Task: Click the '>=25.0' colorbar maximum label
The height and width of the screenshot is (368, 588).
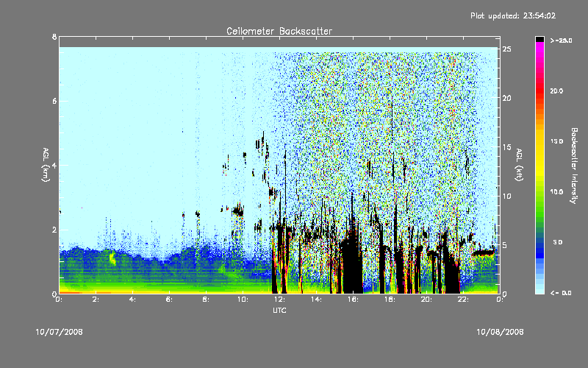Action: click(x=561, y=40)
